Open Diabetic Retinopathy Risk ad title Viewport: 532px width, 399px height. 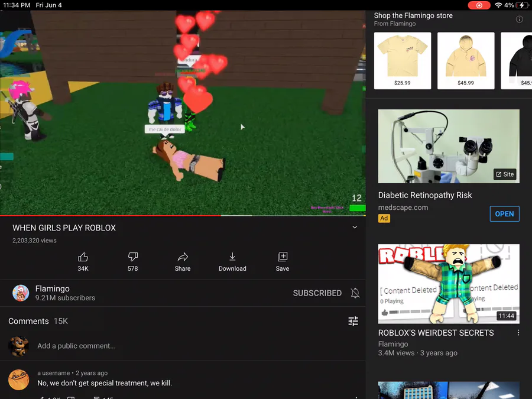point(425,195)
